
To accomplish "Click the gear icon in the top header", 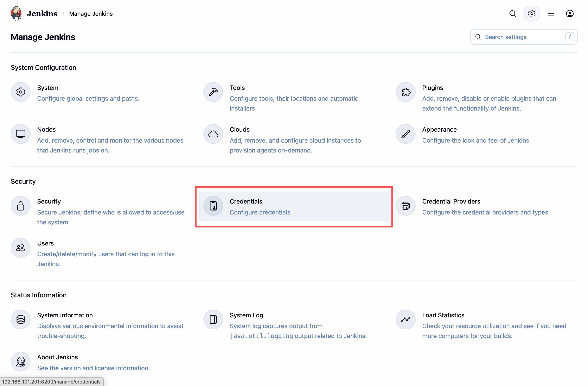I will [532, 14].
